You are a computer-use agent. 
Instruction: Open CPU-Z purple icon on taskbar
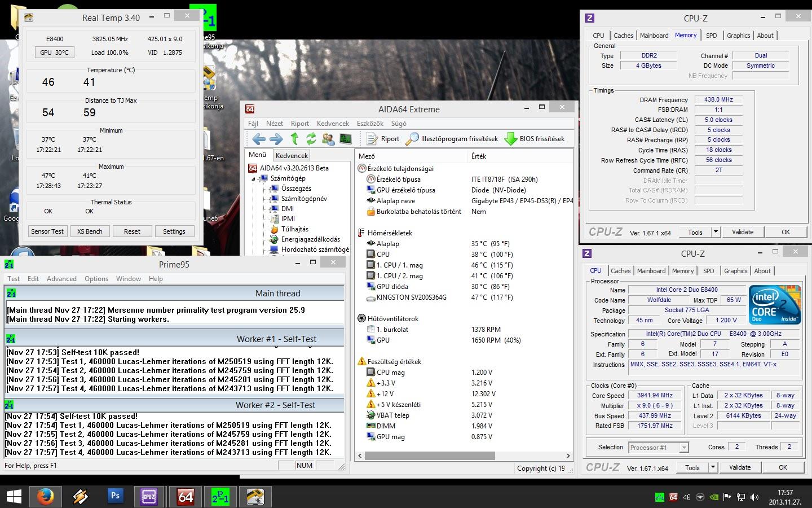click(x=149, y=496)
